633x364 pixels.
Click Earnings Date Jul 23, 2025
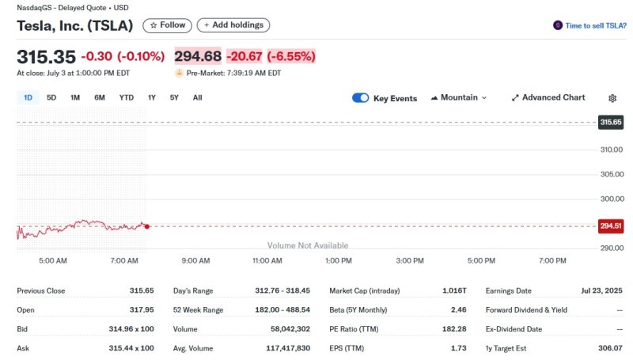point(601,290)
